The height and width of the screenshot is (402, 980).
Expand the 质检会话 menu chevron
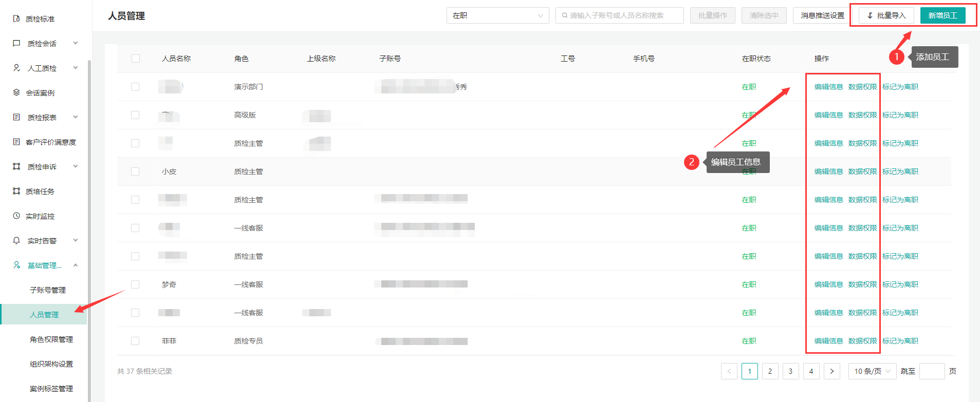76,43
